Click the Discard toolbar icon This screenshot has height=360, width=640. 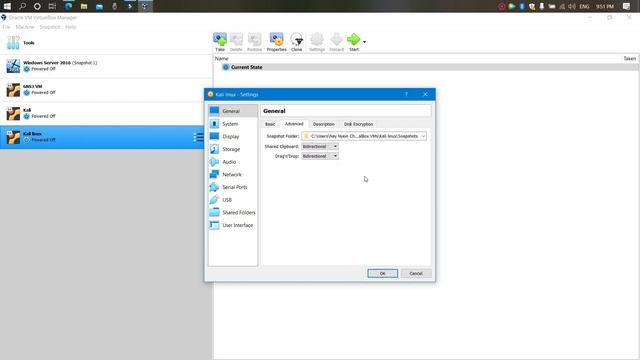[336, 42]
